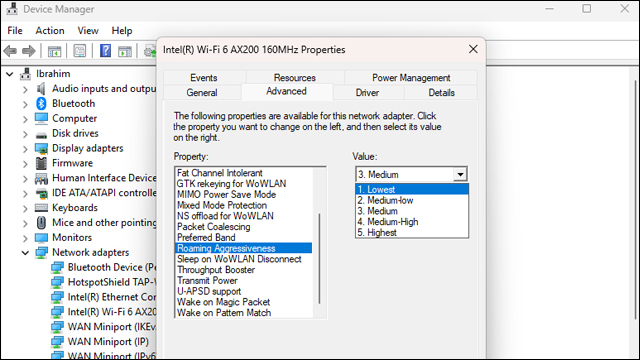Click the Mice and other pointing devices icon

tap(41, 222)
